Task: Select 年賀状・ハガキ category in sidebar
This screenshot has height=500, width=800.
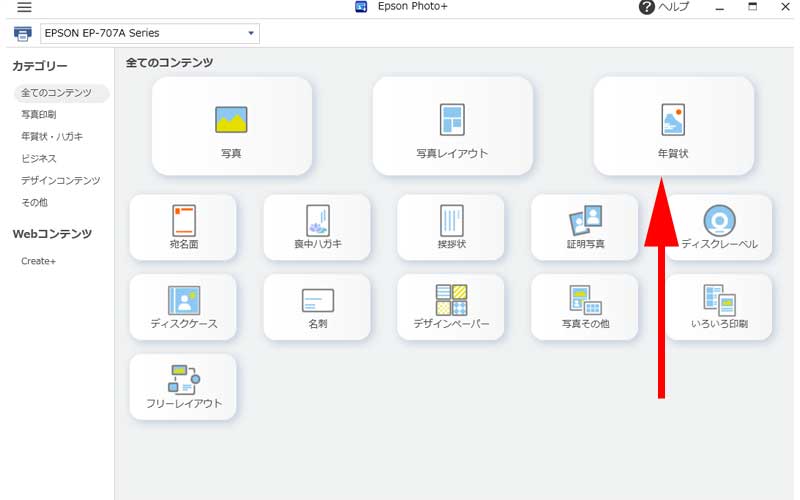Action: coord(52,137)
